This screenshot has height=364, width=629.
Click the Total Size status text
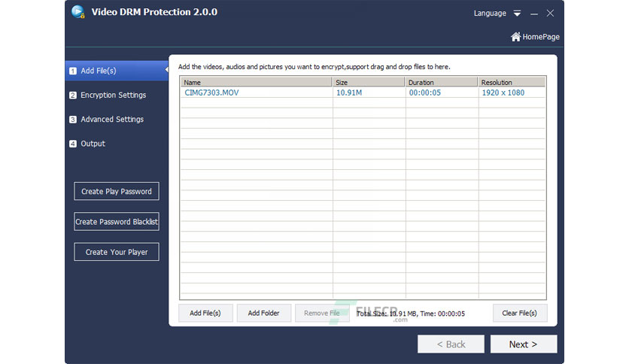(x=411, y=314)
